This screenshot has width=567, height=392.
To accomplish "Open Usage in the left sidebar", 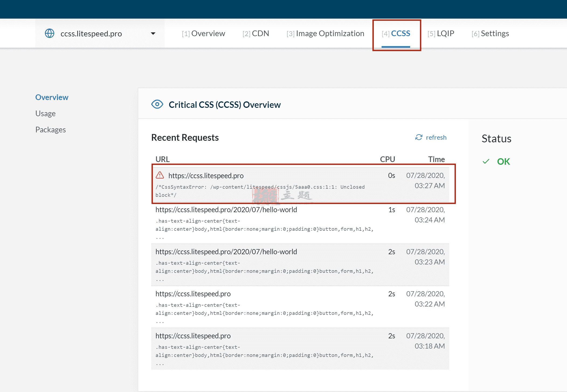I will (46, 114).
